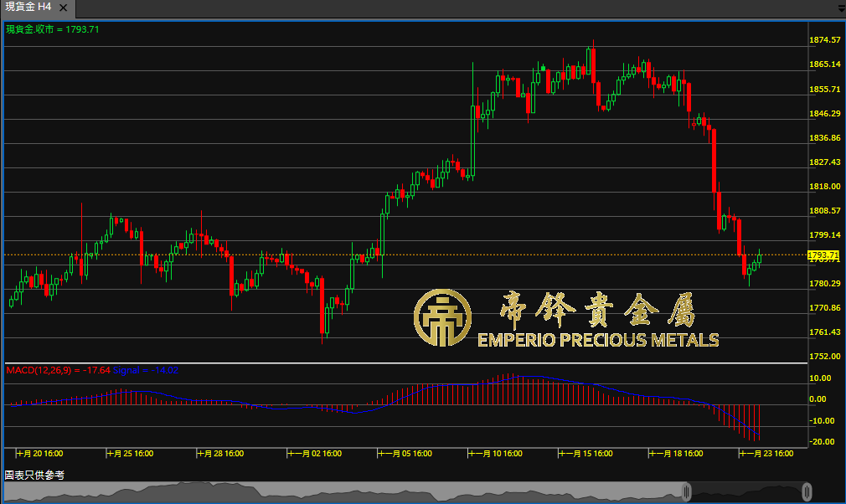Click the -10.00 MACD axis label
Viewport: 846px width, 504px height.
tap(822, 420)
